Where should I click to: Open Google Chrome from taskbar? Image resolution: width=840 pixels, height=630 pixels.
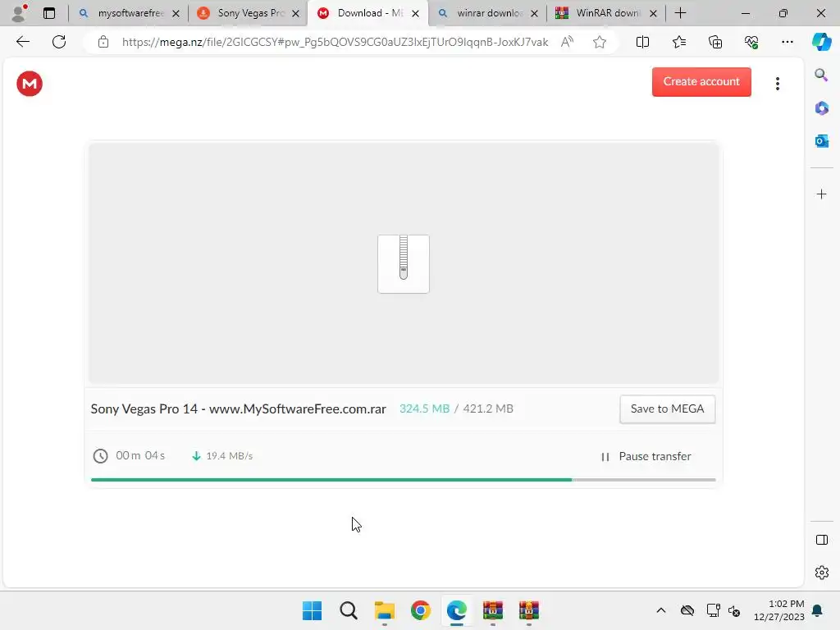[421, 610]
